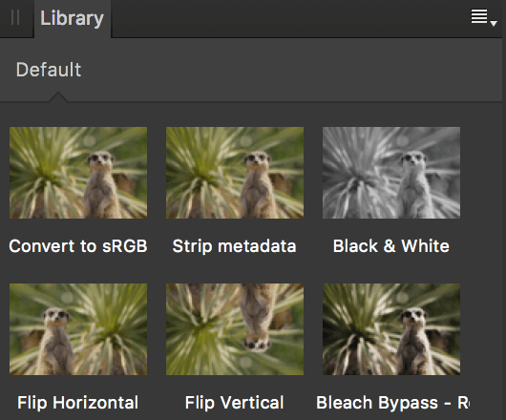Run the Black & White macro thumbnail
The width and height of the screenshot is (506, 420).
pyautogui.click(x=391, y=173)
